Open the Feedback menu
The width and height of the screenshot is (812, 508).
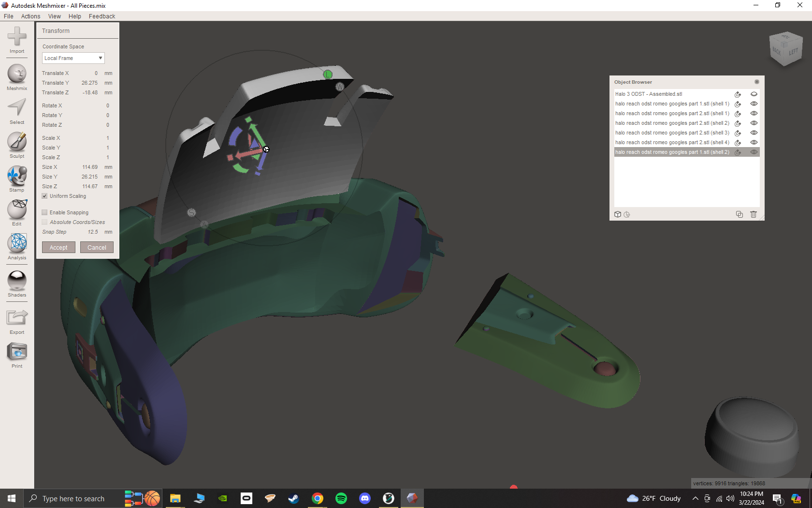pos(102,16)
